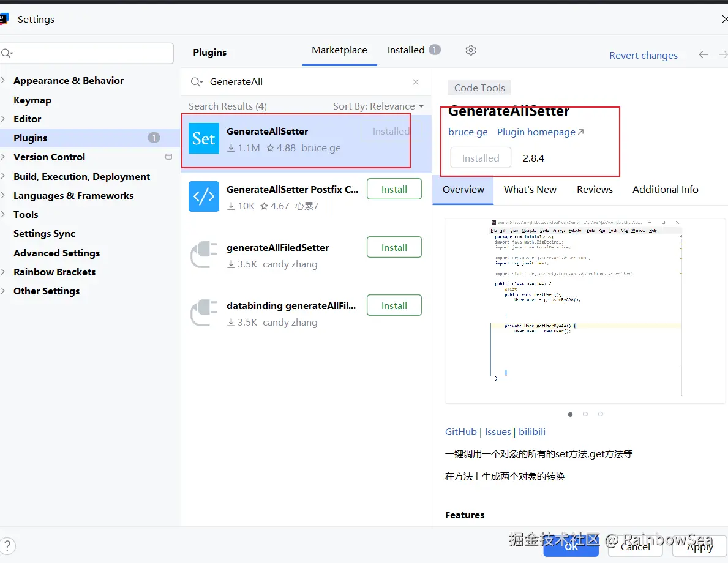This screenshot has height=563, width=728.
Task: Install GenerateAllSetter Postfix plugin
Action: [x=394, y=189]
